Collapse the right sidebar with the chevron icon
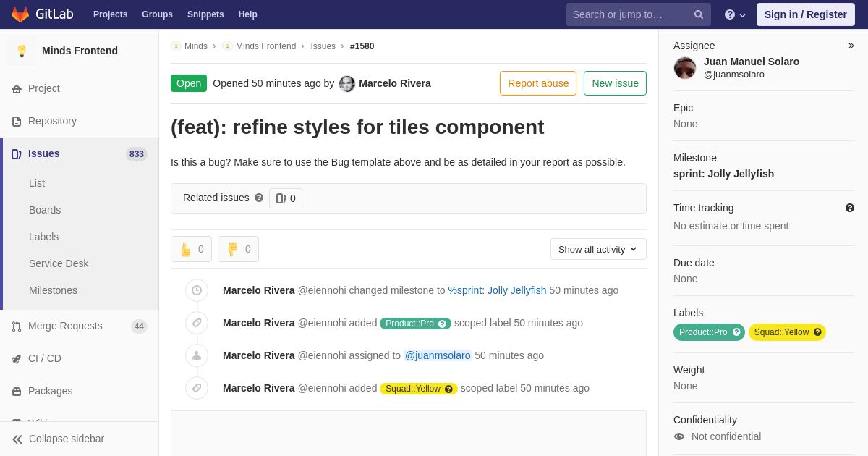The height and width of the screenshot is (456, 868). [851, 46]
